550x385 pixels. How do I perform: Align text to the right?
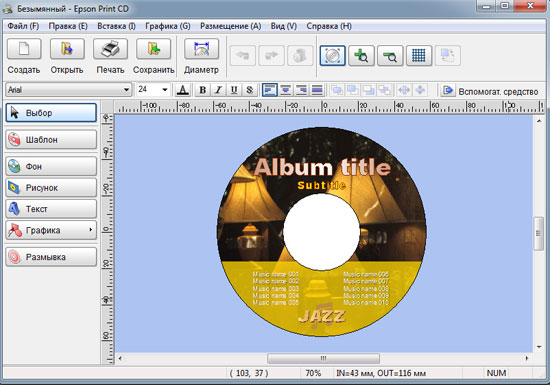point(301,90)
